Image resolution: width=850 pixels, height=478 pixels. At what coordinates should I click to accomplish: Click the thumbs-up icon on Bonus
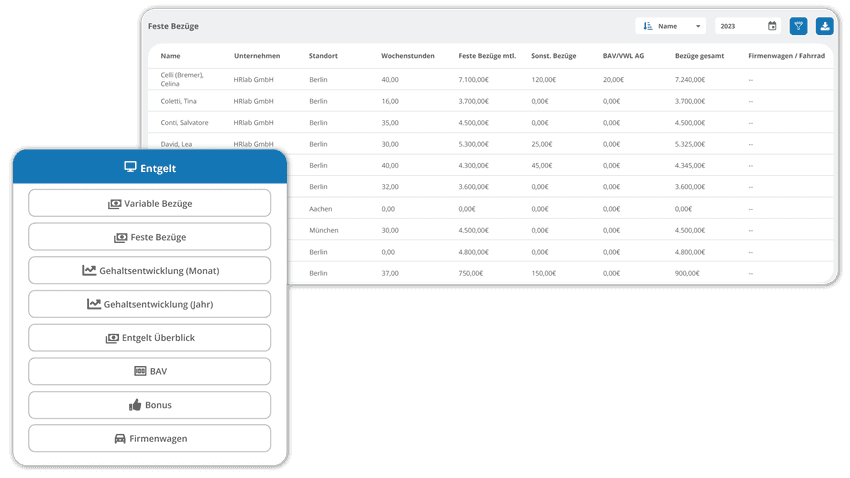tap(135, 405)
